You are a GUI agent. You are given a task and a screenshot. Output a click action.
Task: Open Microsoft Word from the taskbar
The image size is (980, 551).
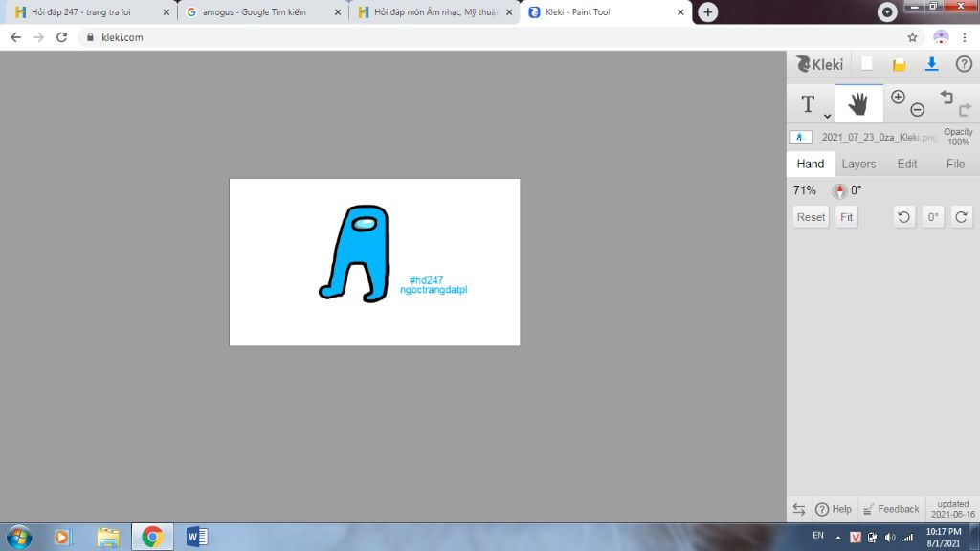point(197,537)
